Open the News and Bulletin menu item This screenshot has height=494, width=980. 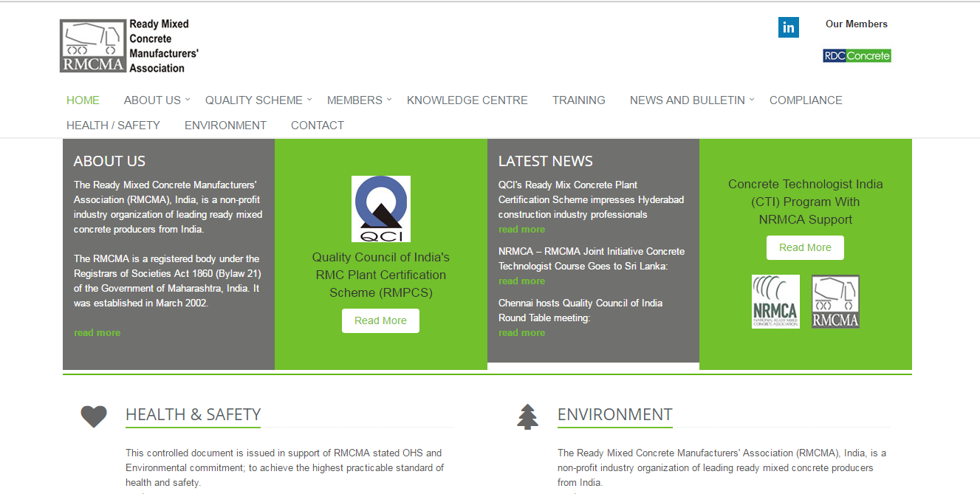688,100
